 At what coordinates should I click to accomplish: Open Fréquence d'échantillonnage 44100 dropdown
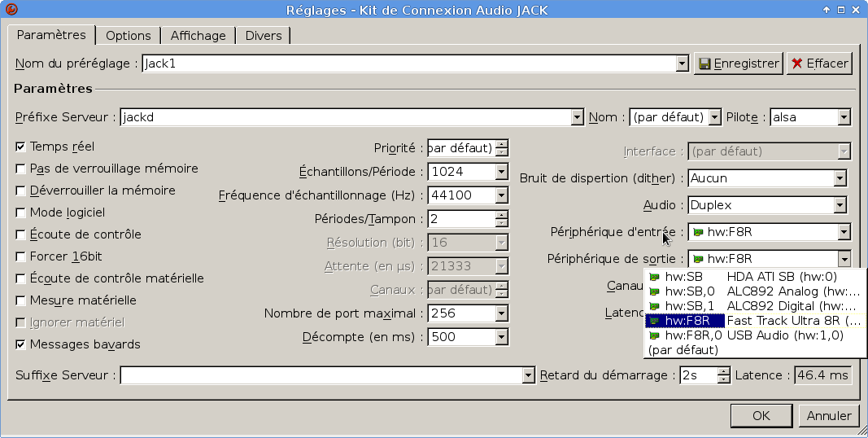coord(501,195)
